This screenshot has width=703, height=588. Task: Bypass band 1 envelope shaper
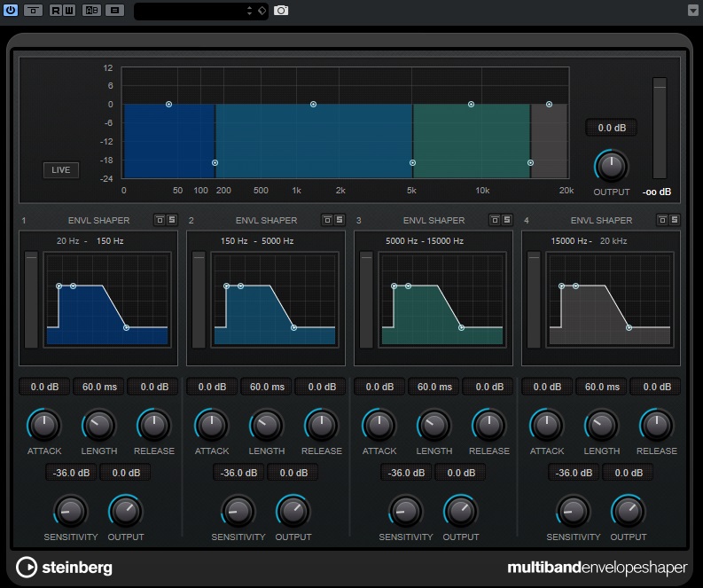[160, 220]
